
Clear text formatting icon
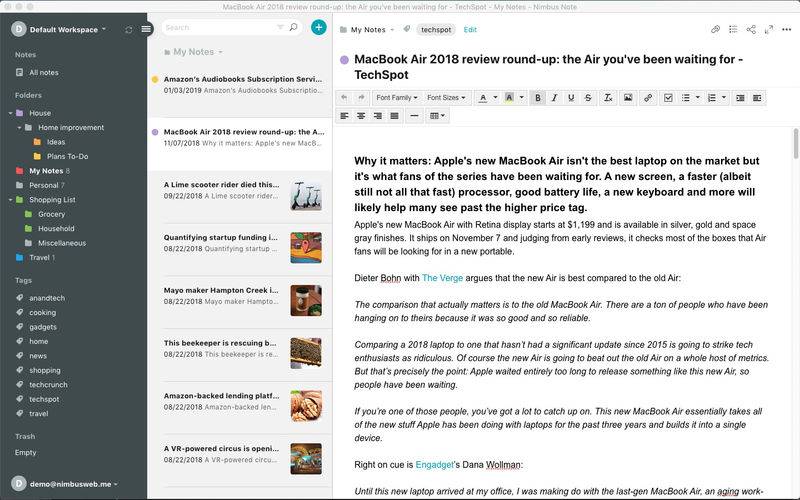[608, 97]
